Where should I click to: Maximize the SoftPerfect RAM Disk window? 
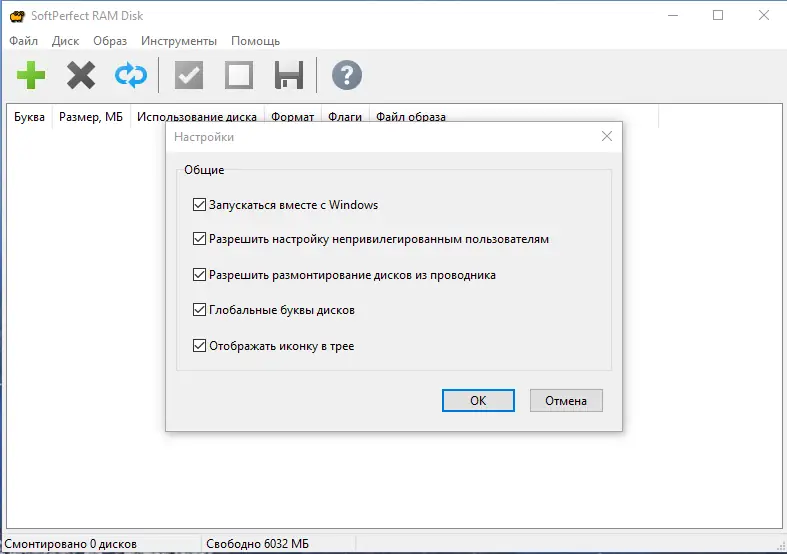coord(718,16)
